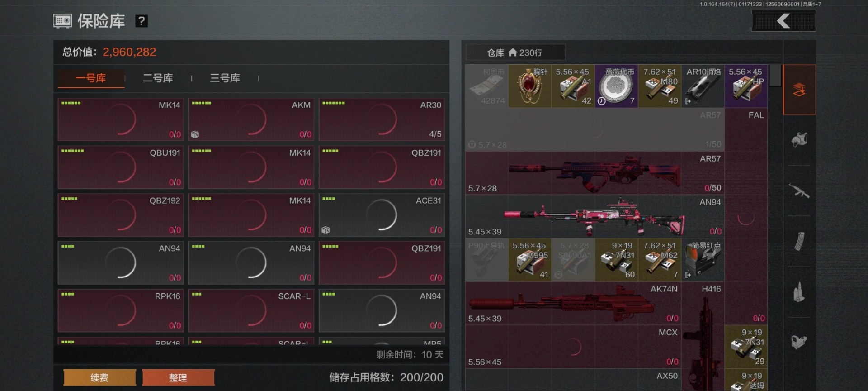The width and height of the screenshot is (868, 391).
Task: Select the pink AN94 rifle in warehouse
Action: point(594,217)
